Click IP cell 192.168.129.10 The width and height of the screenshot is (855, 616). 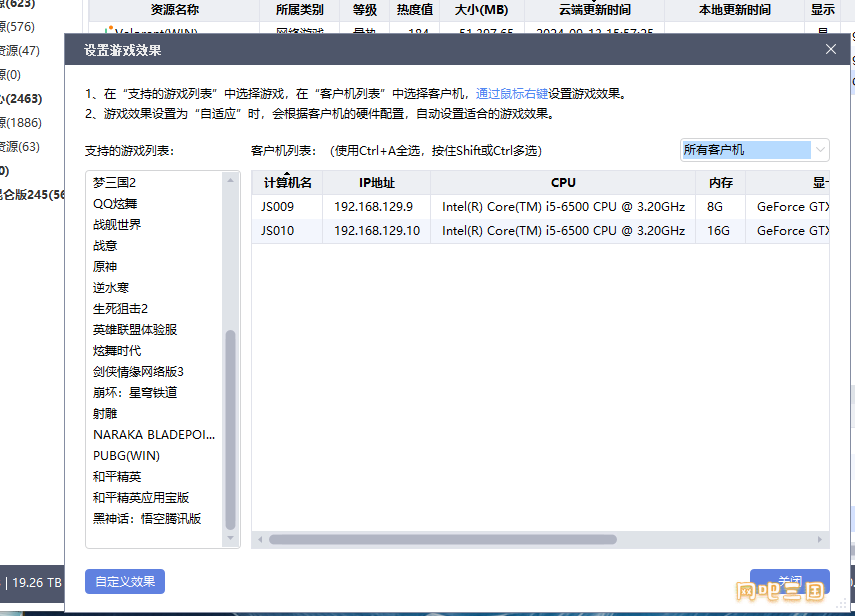[377, 231]
